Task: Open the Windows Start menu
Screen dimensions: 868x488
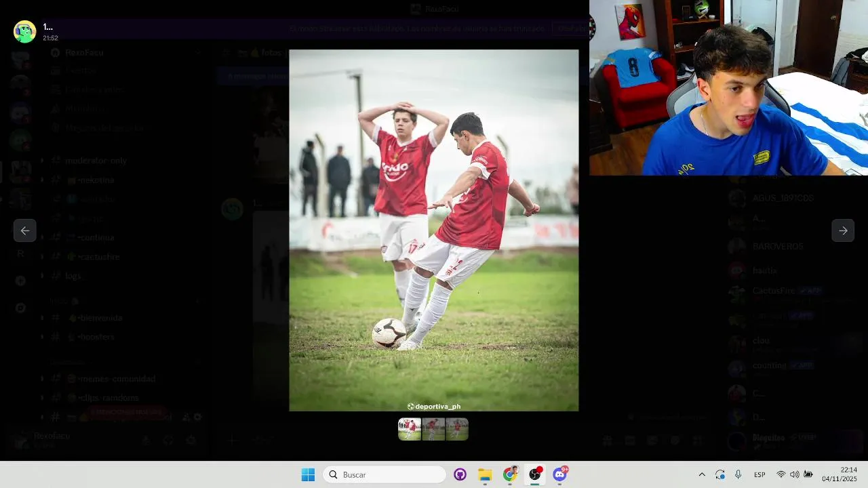Action: coord(308,474)
